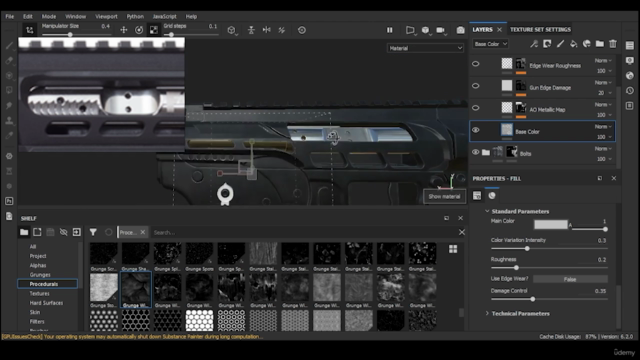The height and width of the screenshot is (360, 640).
Task: Open blend mode dropdown for Gun Edge Damage
Action: coord(603,82)
